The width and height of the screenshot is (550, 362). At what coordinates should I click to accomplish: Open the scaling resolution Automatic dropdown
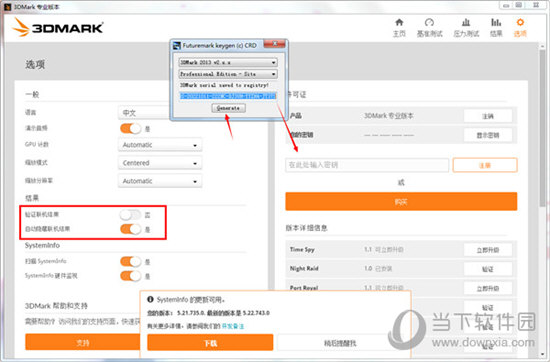(x=160, y=181)
